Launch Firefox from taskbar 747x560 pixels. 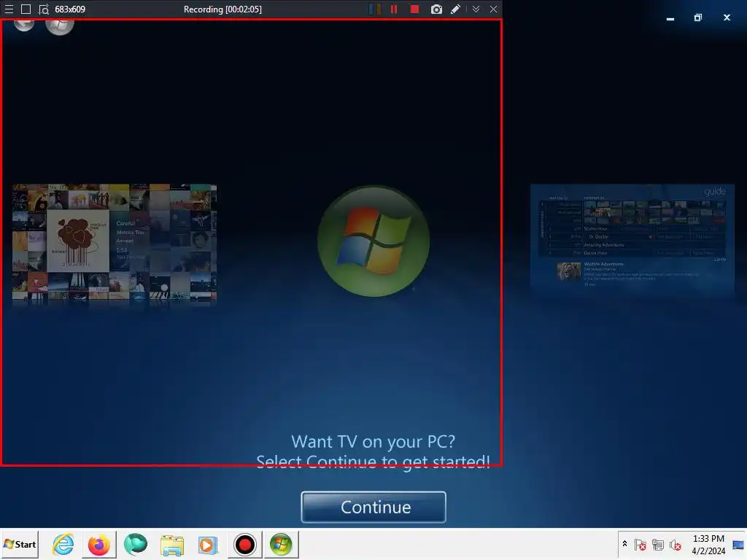click(x=99, y=545)
